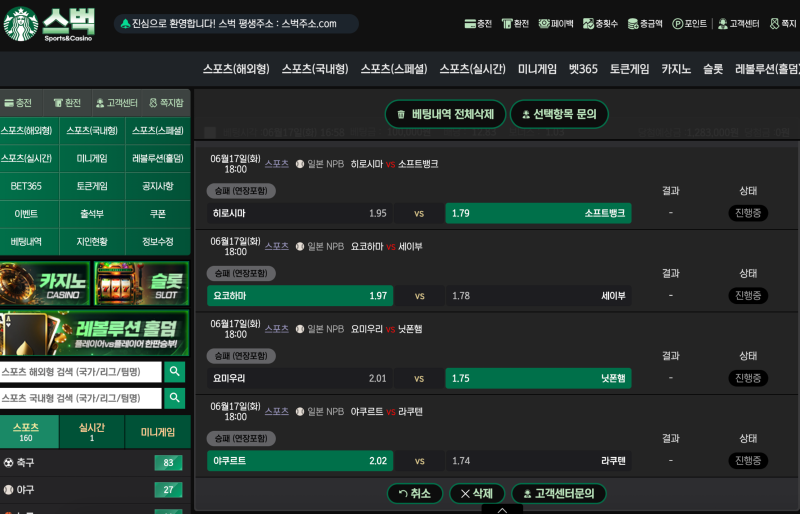The width and height of the screenshot is (800, 514).
Task: Open 지인현황 in sidebar grid
Action: coord(92,241)
